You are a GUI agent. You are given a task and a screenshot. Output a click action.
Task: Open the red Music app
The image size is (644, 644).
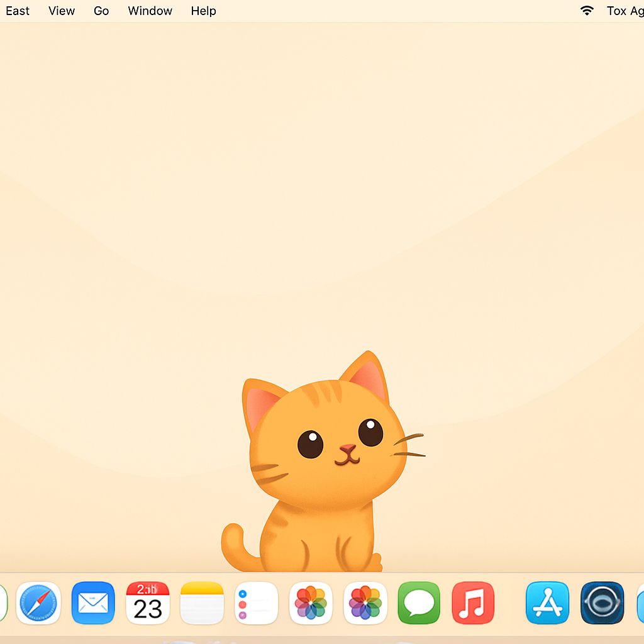pos(473,602)
